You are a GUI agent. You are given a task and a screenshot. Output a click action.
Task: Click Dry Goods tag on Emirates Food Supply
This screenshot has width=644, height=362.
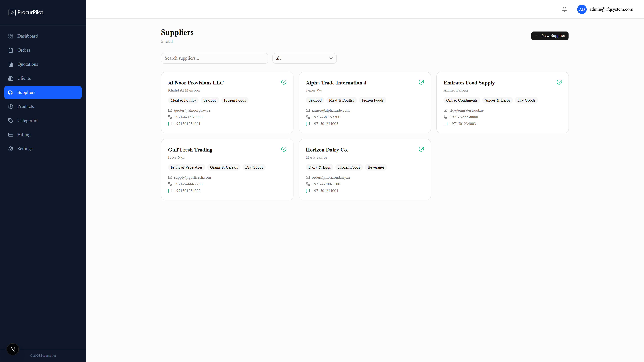pyautogui.click(x=526, y=100)
